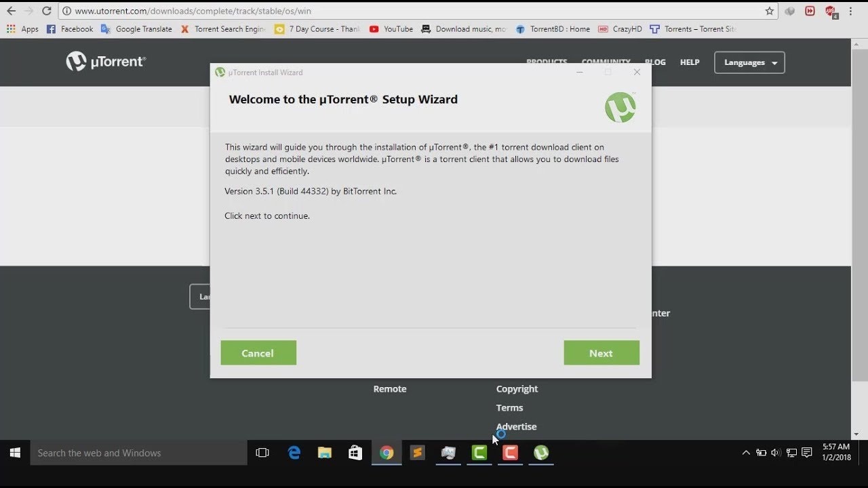The image size is (868, 488).
Task: Click the site info icon in the address bar
Action: (x=66, y=11)
